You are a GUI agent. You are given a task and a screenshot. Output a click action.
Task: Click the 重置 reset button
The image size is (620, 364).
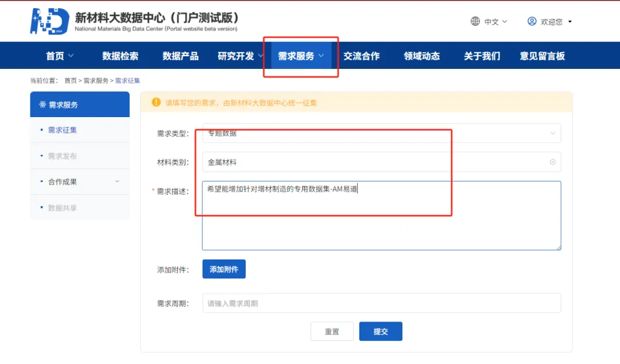(332, 331)
